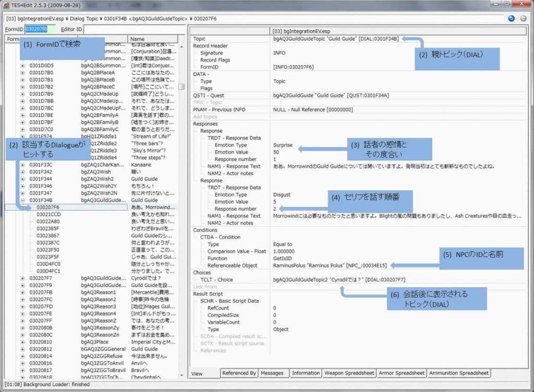Click the FormID search input field
534x392 pixels.
[x=37, y=29]
